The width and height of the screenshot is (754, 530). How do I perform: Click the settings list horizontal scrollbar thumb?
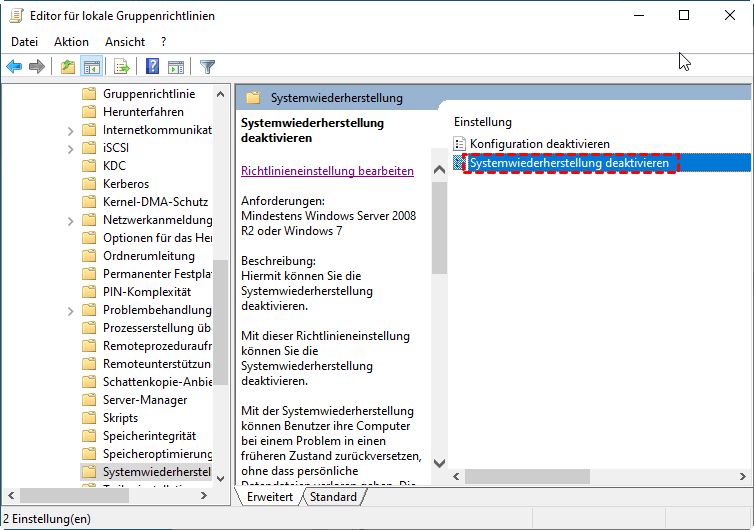(527, 476)
